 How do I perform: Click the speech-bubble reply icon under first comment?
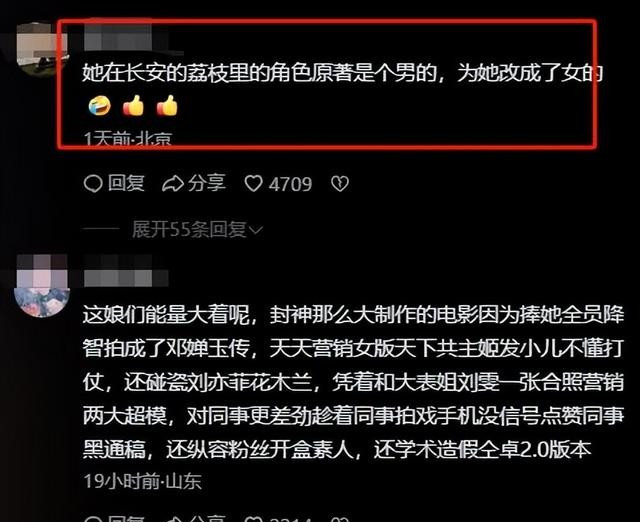point(93,183)
